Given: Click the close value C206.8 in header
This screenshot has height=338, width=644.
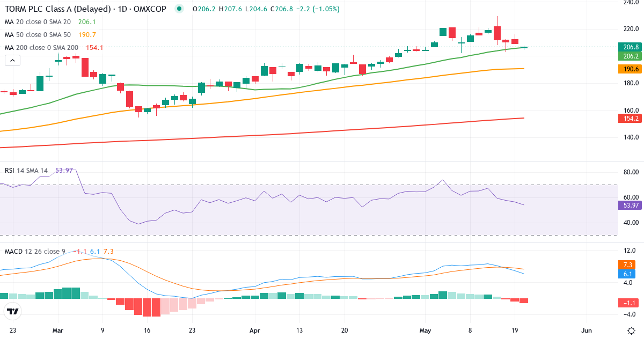Looking at the screenshot, I should coord(282,9).
